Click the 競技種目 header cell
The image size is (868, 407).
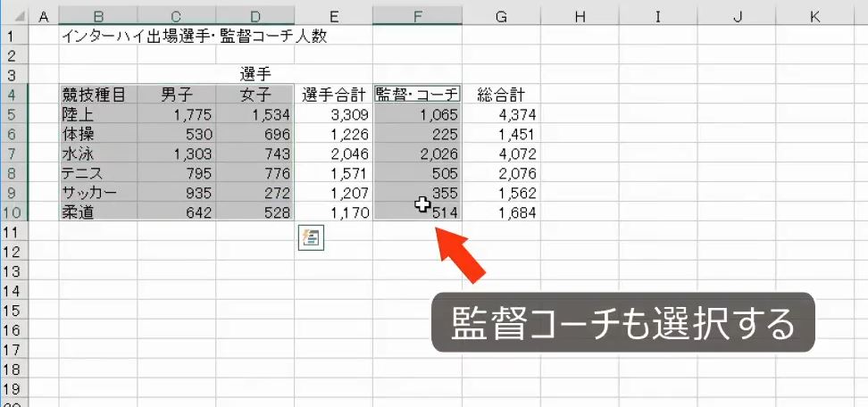[98, 95]
